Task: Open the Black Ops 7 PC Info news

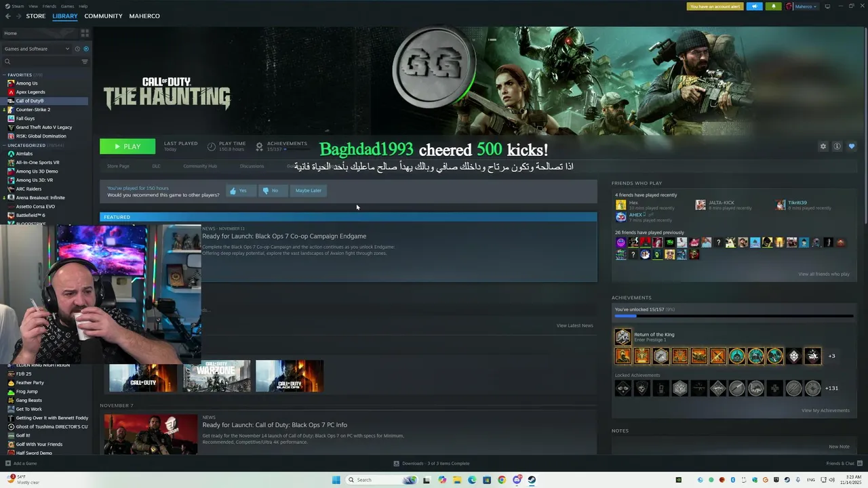Action: [275, 425]
